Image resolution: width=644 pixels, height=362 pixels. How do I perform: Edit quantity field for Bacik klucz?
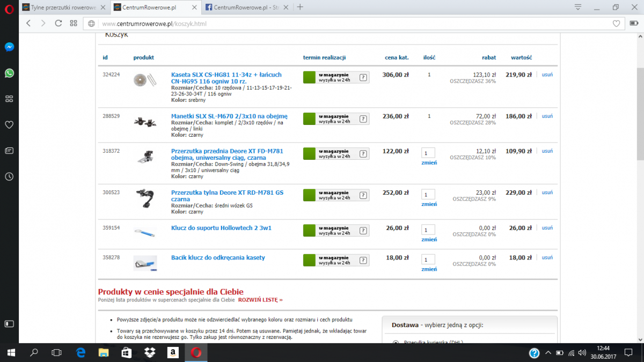click(x=428, y=260)
